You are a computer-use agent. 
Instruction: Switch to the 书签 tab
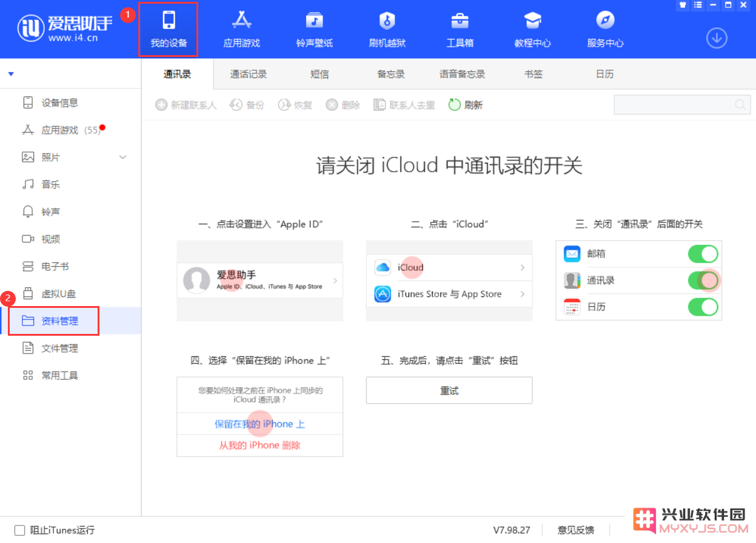(534, 75)
